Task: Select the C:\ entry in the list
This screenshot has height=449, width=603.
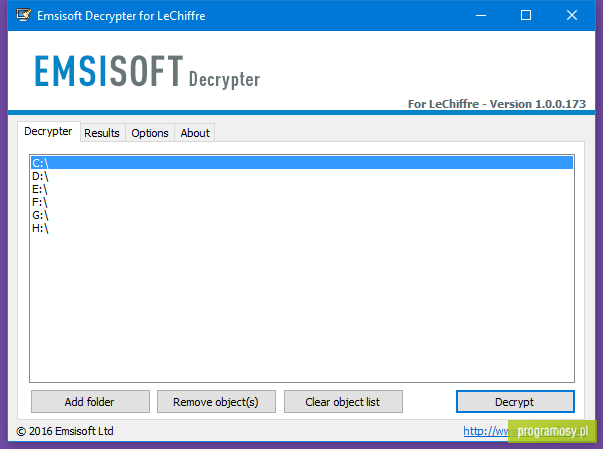Action: pyautogui.click(x=302, y=163)
